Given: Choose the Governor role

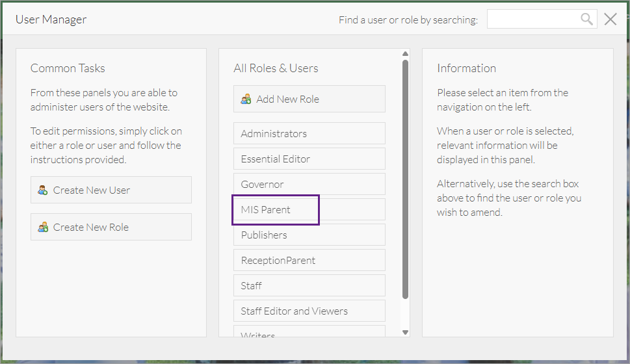Looking at the screenshot, I should pyautogui.click(x=309, y=184).
